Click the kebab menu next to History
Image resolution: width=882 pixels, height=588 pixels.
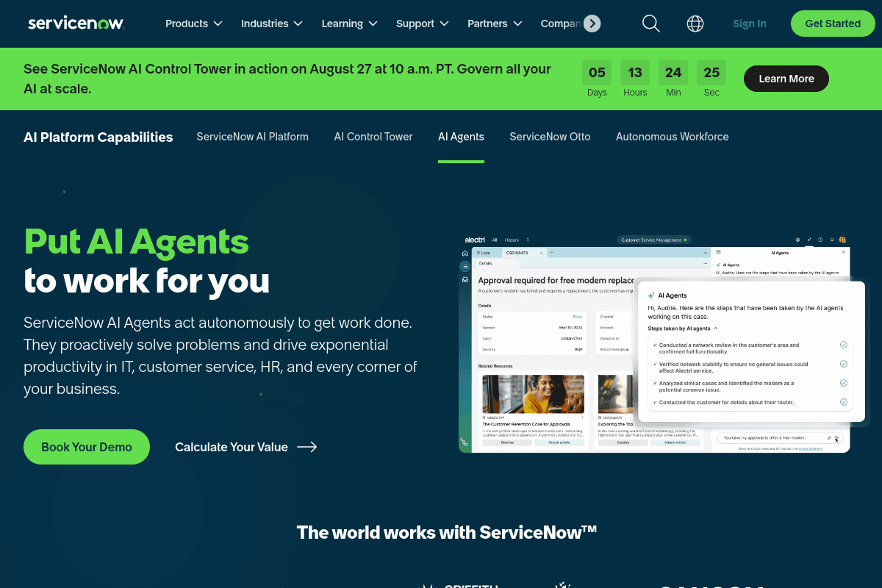(x=528, y=240)
